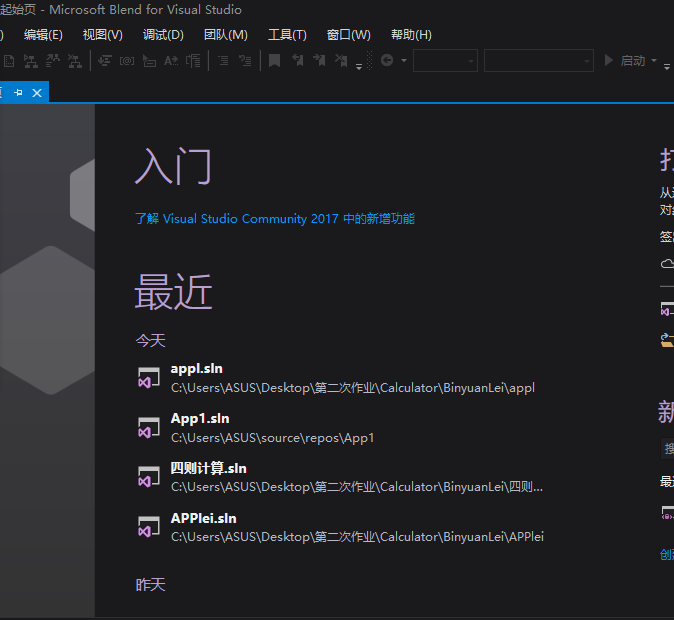Screen dimensions: 674x620
Task: Click the new file toolbar icon
Action: tap(9, 61)
